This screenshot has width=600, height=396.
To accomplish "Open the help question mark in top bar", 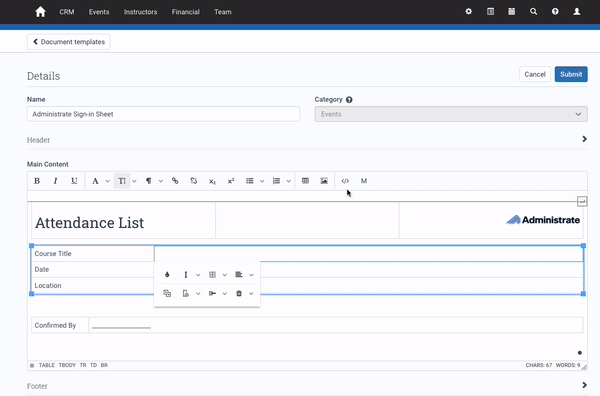I will point(555,12).
